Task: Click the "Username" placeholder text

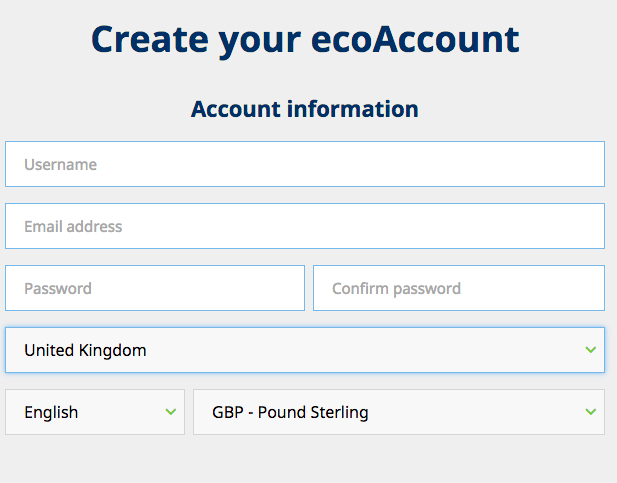Action: pyautogui.click(x=61, y=164)
